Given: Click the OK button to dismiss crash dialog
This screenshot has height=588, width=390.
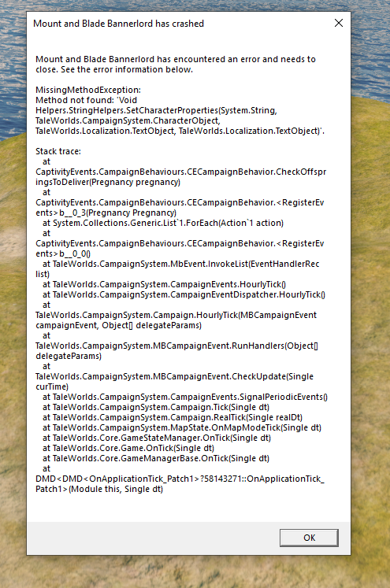Looking at the screenshot, I should pos(309,538).
